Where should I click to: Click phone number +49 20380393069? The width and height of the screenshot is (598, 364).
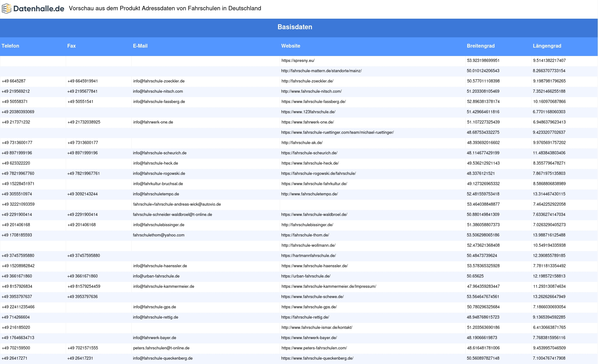[x=18, y=112]
